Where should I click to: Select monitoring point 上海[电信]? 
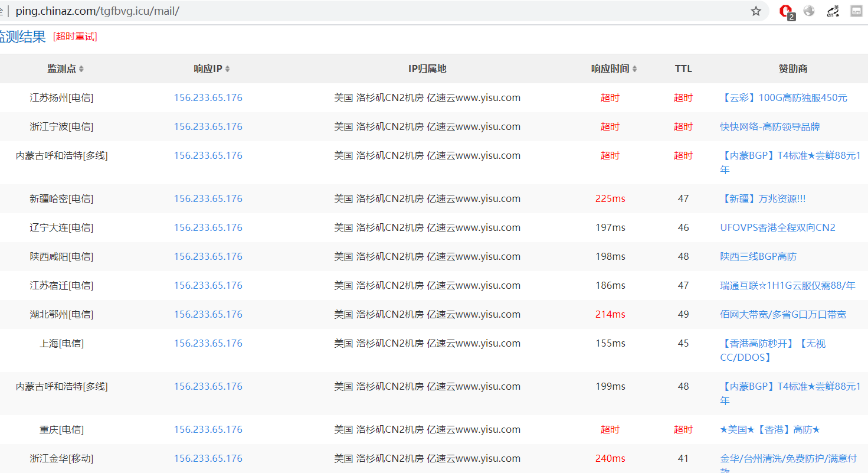[61, 344]
